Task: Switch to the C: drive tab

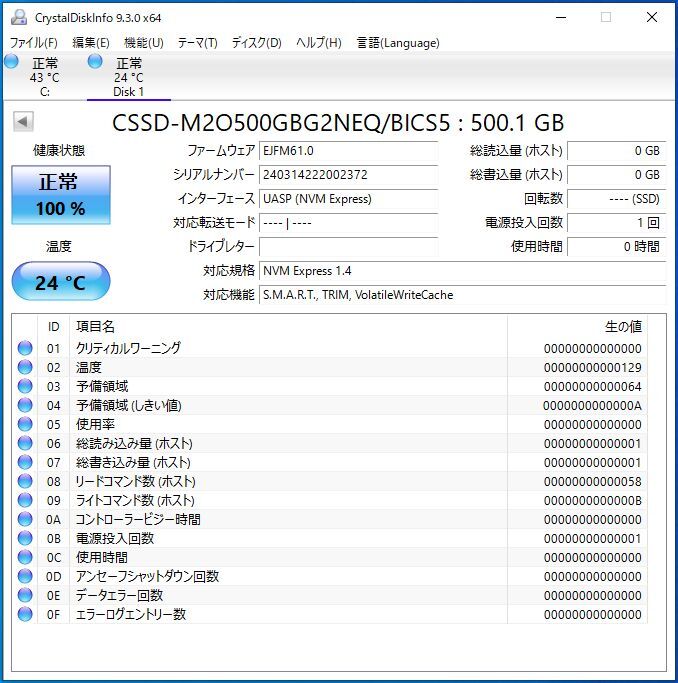Action: click(44, 77)
